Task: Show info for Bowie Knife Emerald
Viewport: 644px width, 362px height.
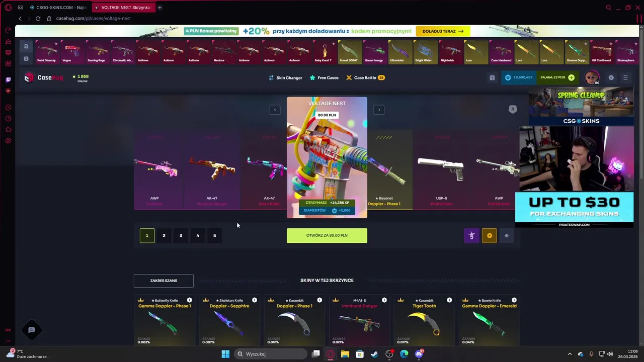Action: click(x=514, y=300)
